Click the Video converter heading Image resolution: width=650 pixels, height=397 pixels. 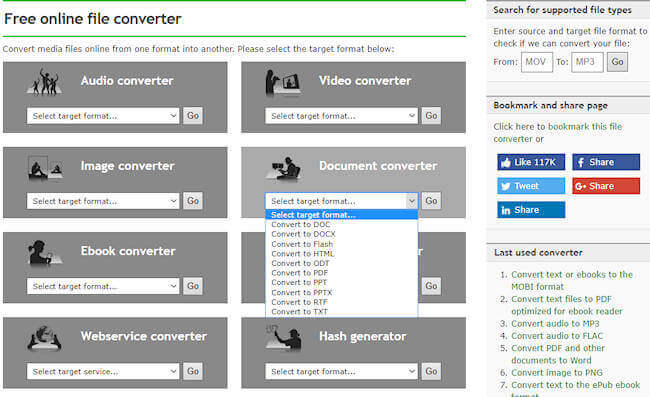pyautogui.click(x=365, y=81)
